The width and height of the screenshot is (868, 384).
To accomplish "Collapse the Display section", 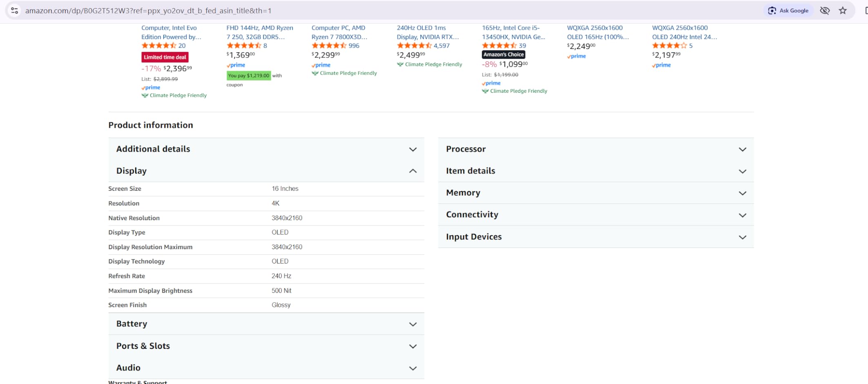I will click(x=266, y=171).
